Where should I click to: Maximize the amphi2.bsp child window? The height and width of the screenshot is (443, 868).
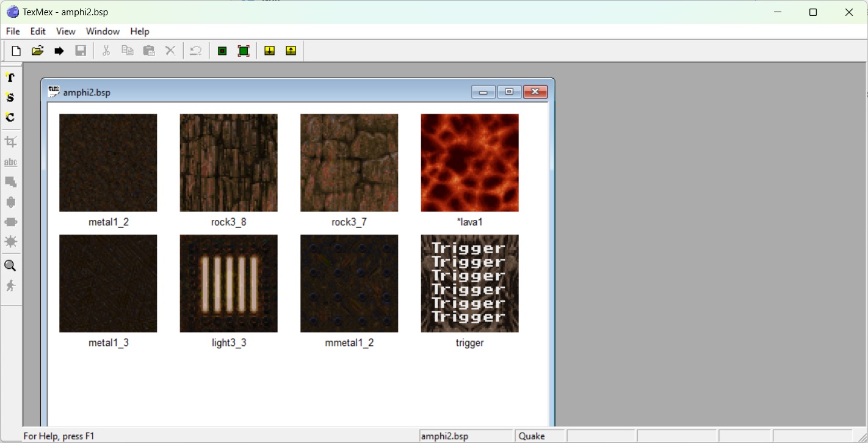[509, 92]
